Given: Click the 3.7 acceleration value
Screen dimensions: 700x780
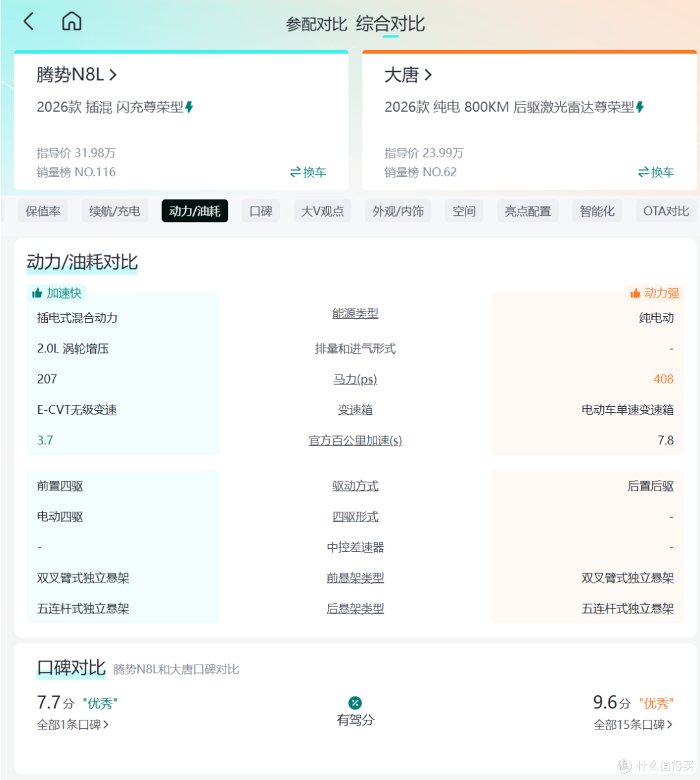Looking at the screenshot, I should [x=45, y=441].
